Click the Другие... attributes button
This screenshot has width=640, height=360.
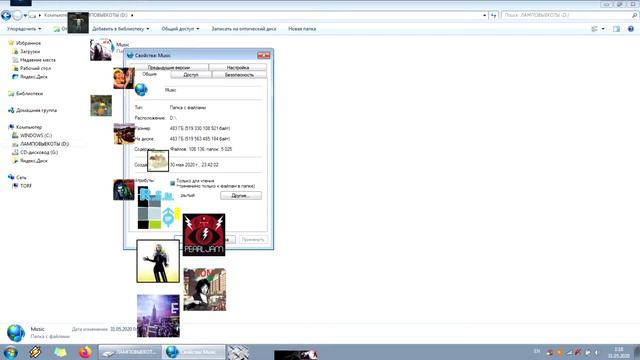(241, 196)
